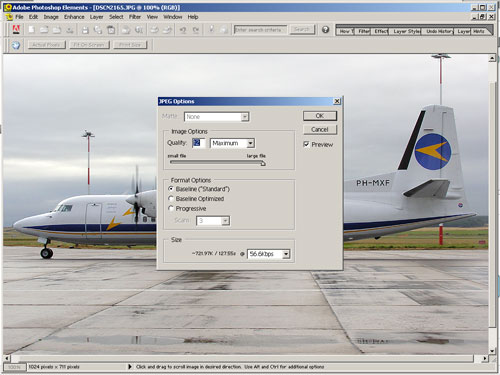Click the Print Preview icon
Viewport: 500px width, 375px height.
tap(167, 30)
